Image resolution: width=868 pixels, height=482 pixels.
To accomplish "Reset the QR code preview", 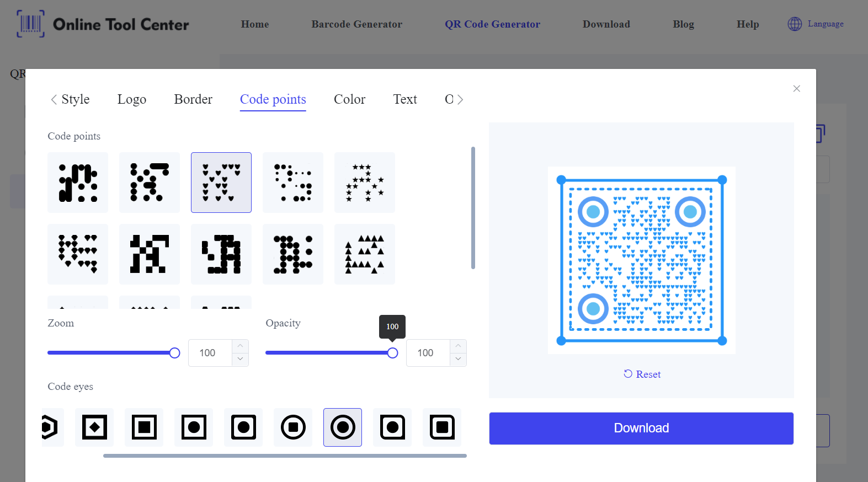I will [x=642, y=374].
